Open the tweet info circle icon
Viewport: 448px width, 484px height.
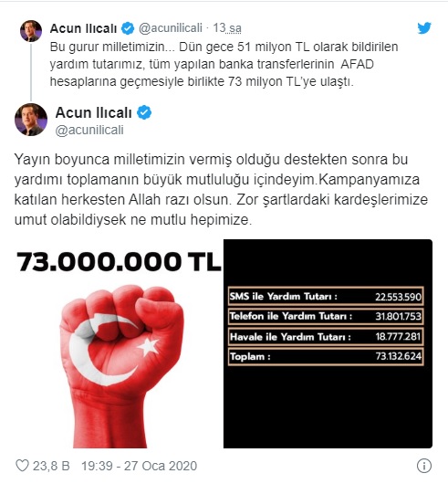click(424, 466)
